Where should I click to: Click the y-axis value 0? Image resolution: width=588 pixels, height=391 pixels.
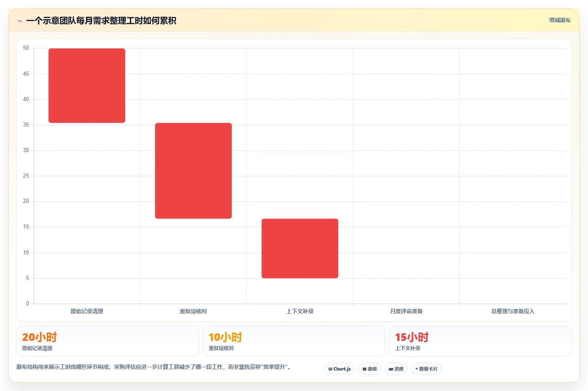click(x=28, y=304)
